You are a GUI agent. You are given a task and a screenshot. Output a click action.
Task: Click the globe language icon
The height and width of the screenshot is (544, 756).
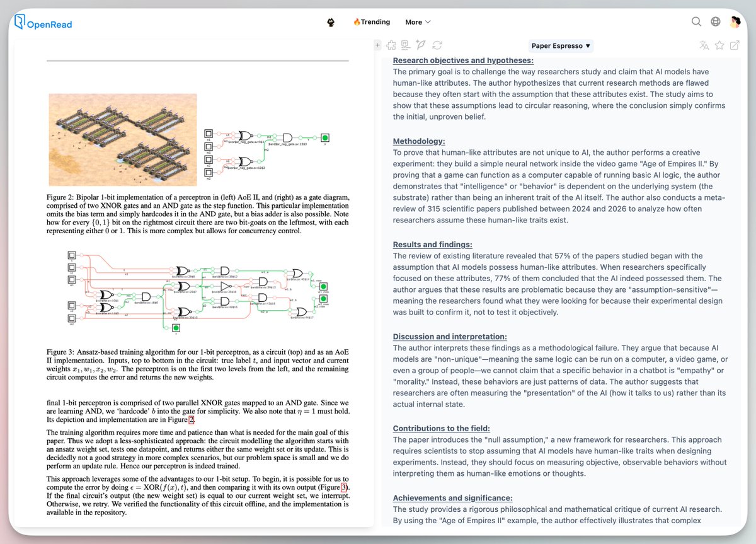pos(716,21)
